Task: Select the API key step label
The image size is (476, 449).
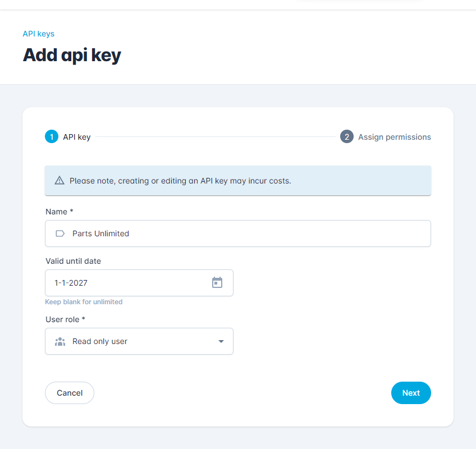Action: [77, 137]
